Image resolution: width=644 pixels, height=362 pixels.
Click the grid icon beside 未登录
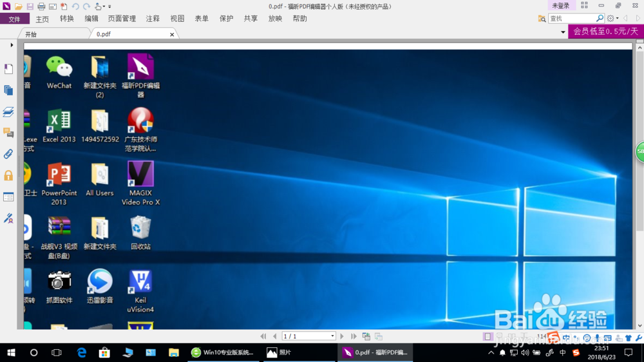pyautogui.click(x=584, y=5)
